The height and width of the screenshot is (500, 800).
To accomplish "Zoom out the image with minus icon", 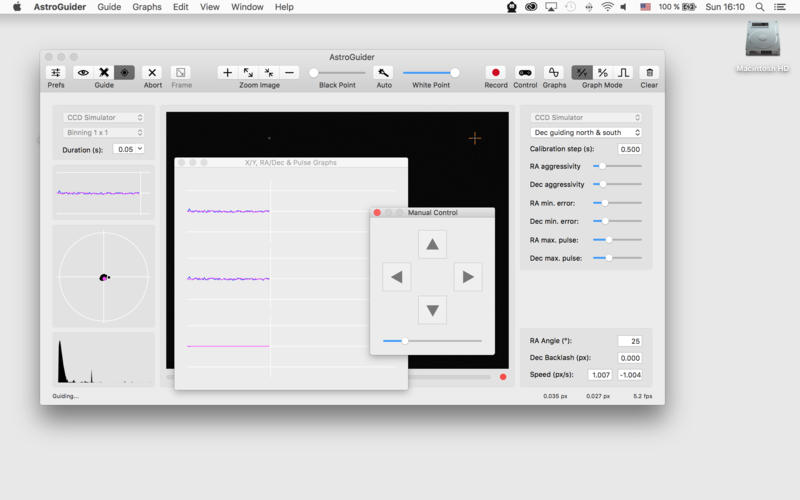I will coord(289,73).
